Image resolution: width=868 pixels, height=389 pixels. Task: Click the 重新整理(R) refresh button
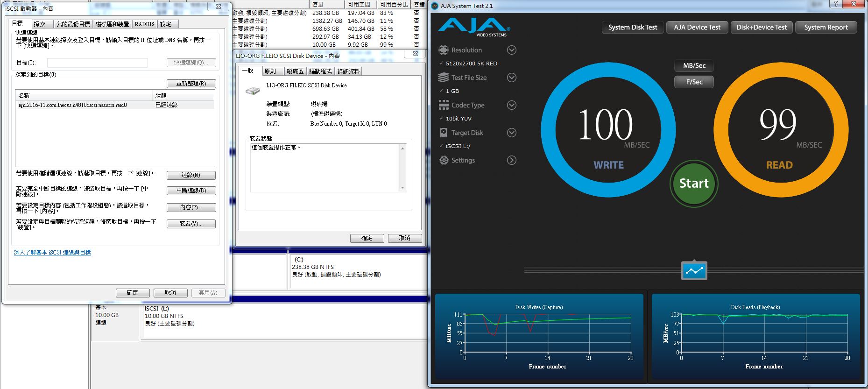191,84
